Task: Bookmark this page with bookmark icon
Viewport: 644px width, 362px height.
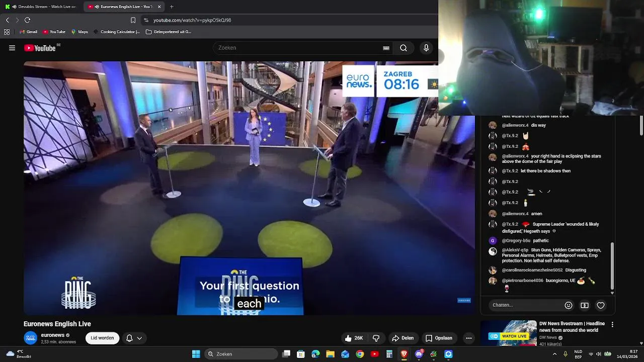Action: coord(133,20)
